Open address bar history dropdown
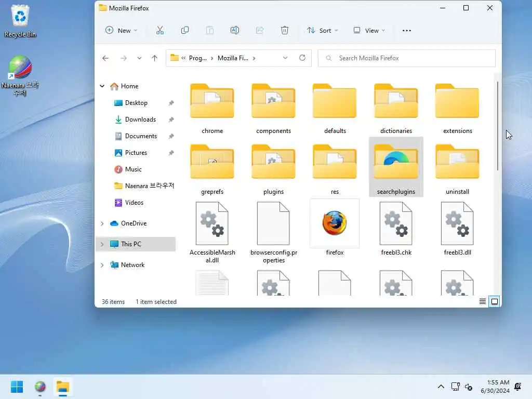 pyautogui.click(x=285, y=58)
